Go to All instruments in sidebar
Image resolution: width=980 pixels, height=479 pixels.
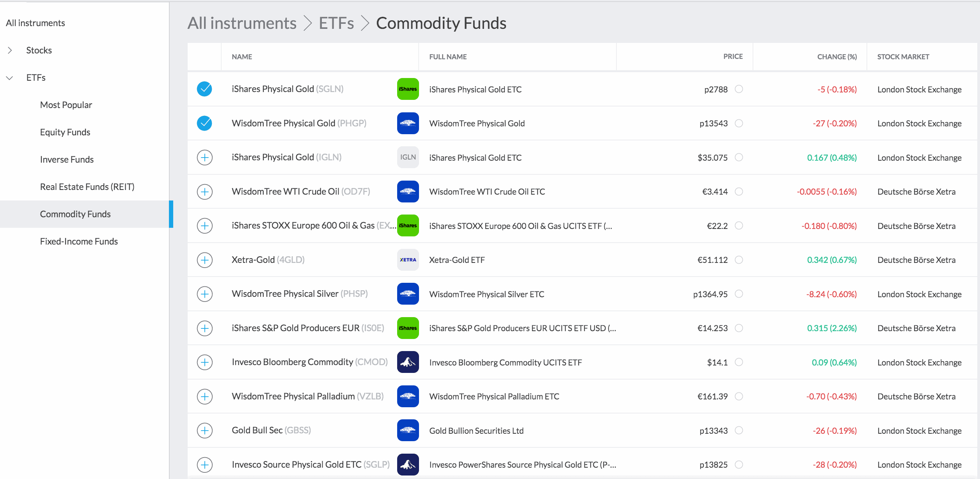36,23
